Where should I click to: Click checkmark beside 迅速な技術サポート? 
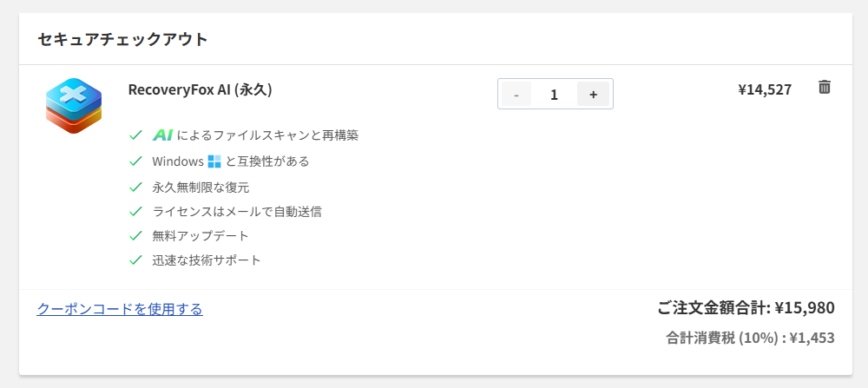(135, 260)
